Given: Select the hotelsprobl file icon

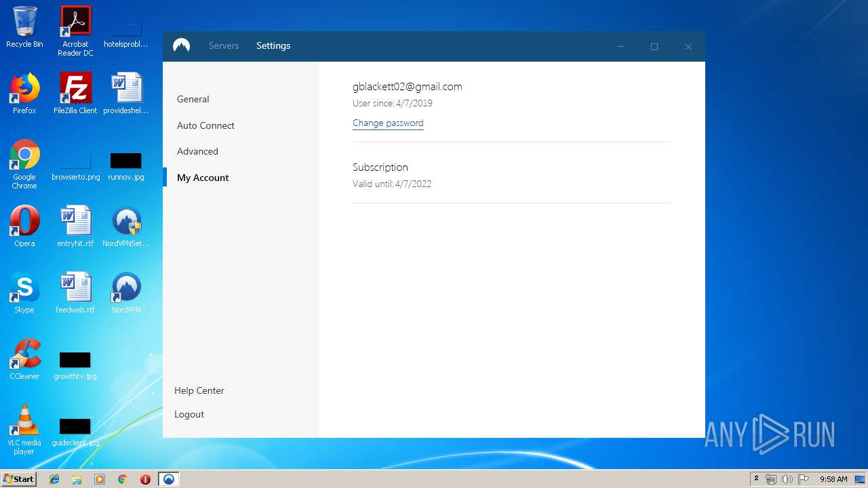Looking at the screenshot, I should [x=125, y=32].
